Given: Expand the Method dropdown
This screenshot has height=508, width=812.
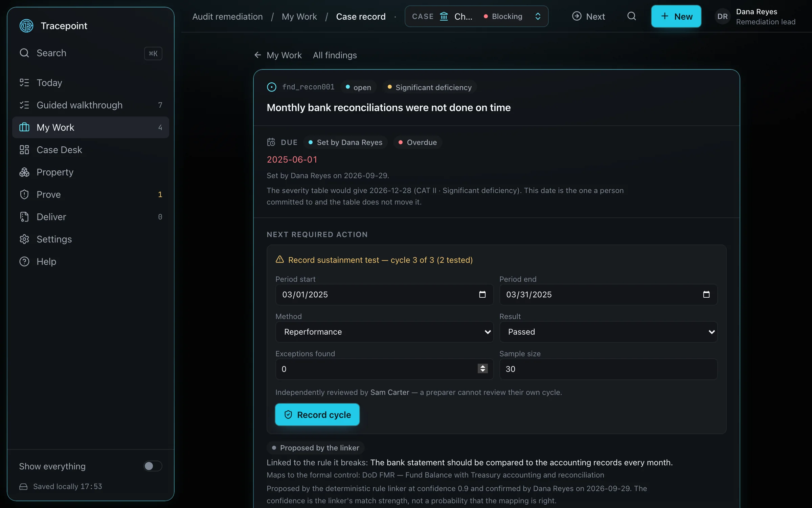Looking at the screenshot, I should pos(384,332).
